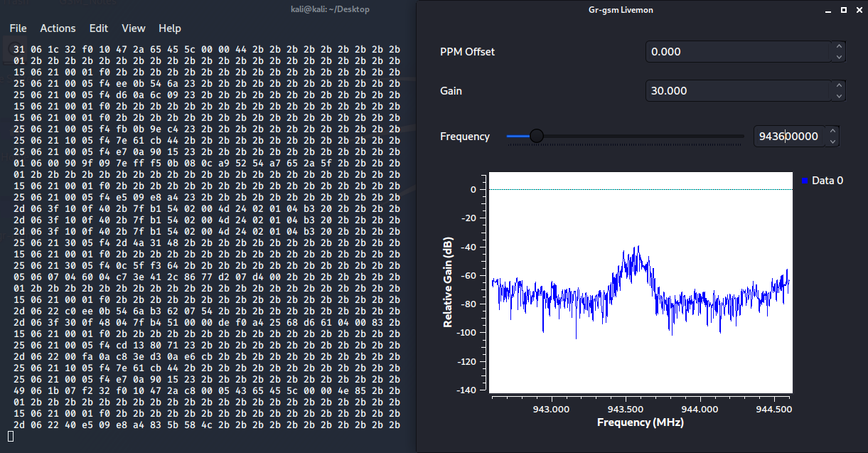868x453 pixels.
Task: Click the Frequency value input box
Action: tap(789, 136)
